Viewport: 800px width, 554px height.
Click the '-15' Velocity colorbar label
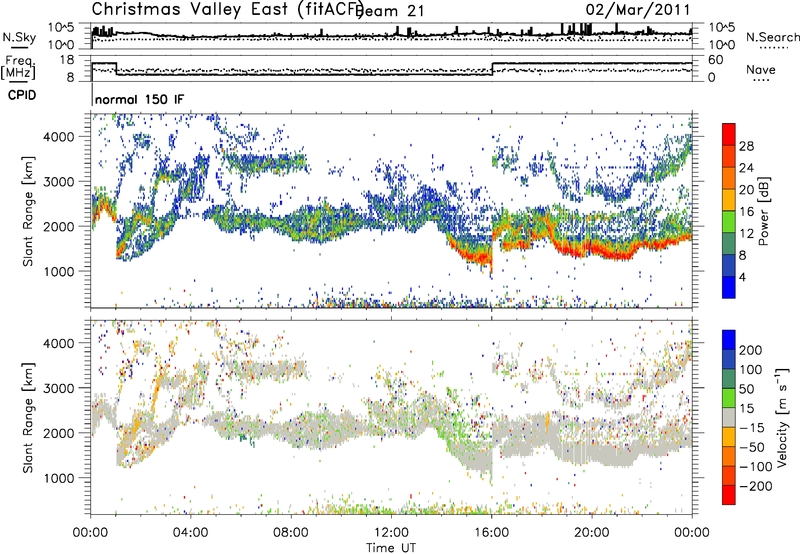[752, 428]
